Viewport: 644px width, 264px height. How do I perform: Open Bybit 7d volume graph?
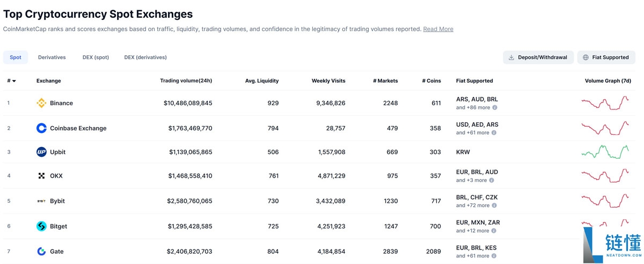point(605,201)
